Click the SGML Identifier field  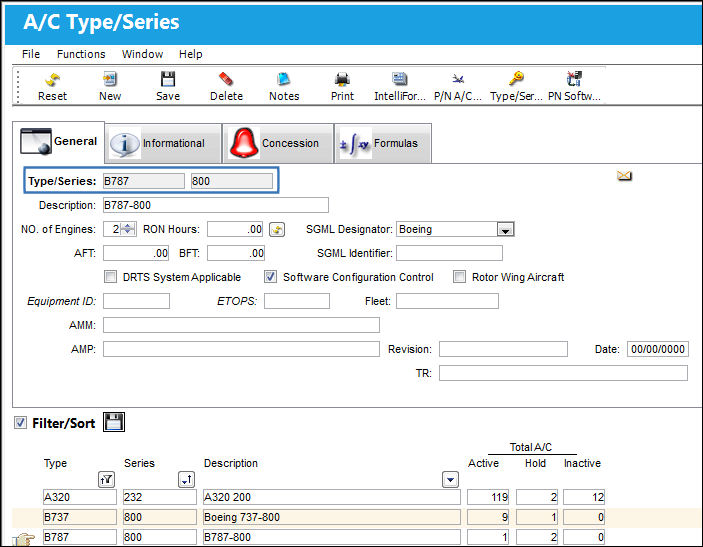pyautogui.click(x=449, y=253)
